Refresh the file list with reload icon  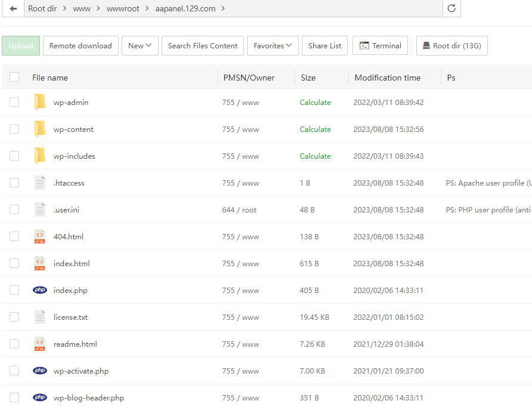(x=451, y=8)
